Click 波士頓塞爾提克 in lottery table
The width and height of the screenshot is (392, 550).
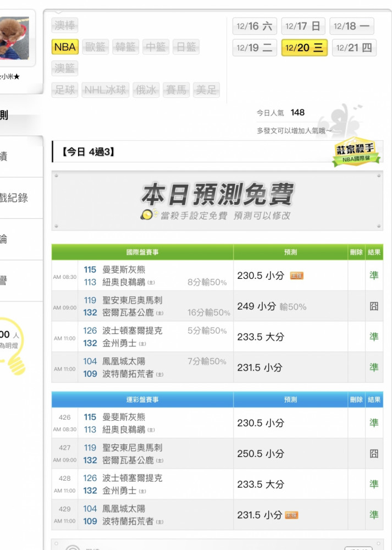coord(132,478)
